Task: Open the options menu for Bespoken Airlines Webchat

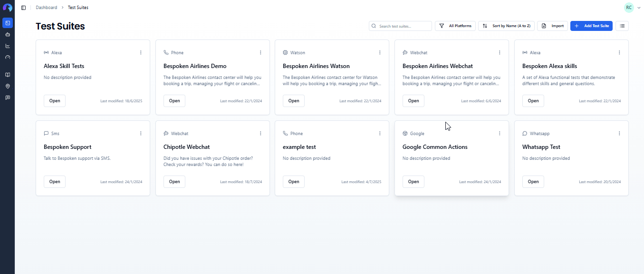Action: pyautogui.click(x=500, y=53)
